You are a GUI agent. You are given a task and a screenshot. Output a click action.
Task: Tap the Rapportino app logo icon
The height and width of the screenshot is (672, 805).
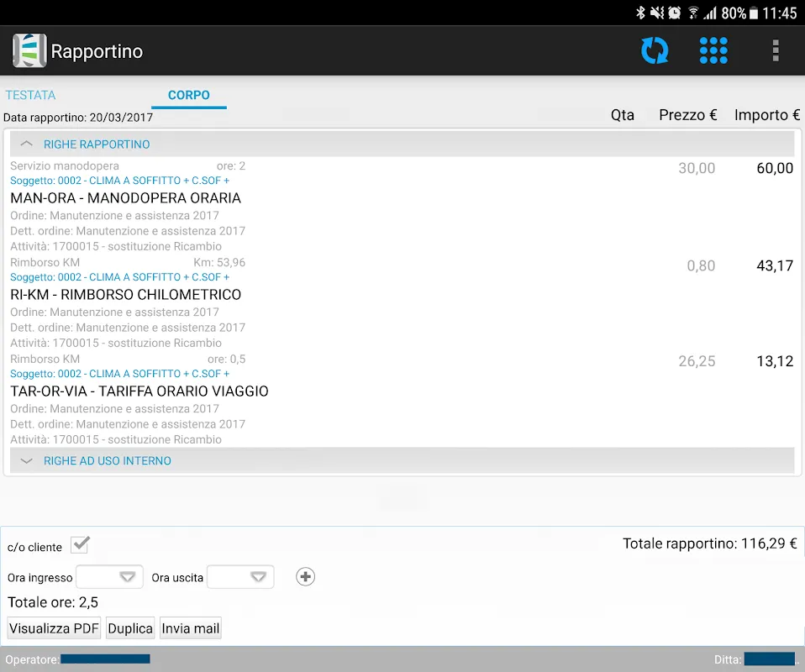pyautogui.click(x=29, y=51)
